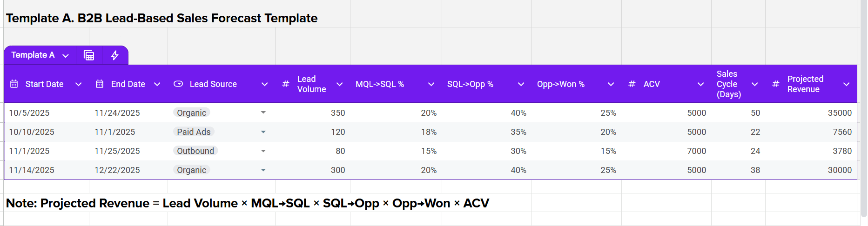Image resolution: width=868 pixels, height=226 pixels.
Task: Click the Opp->Won % column header
Action: coord(561,84)
